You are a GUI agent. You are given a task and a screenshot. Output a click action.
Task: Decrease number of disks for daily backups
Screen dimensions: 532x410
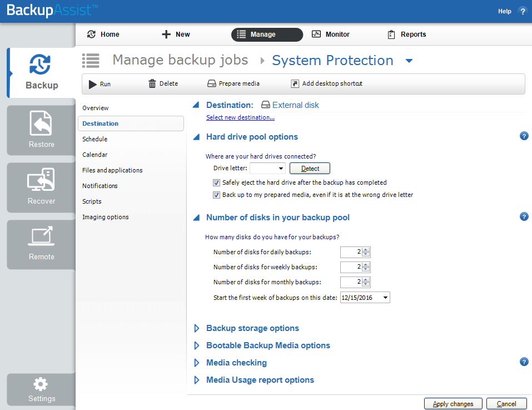pyautogui.click(x=366, y=255)
